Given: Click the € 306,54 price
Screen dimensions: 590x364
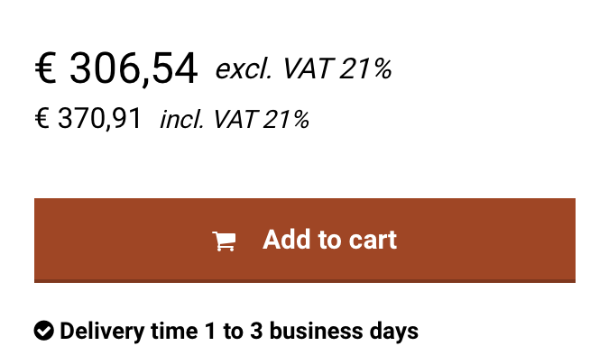Looking at the screenshot, I should coord(115,68).
